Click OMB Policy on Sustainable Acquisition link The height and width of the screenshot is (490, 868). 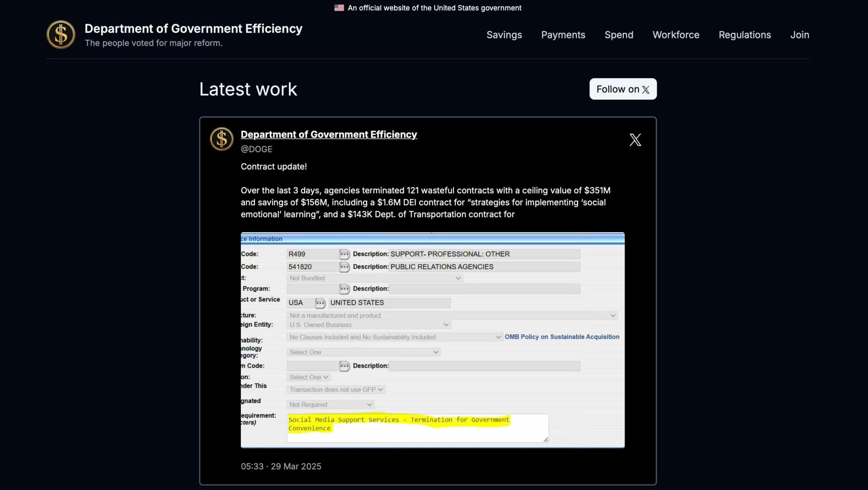coord(562,337)
